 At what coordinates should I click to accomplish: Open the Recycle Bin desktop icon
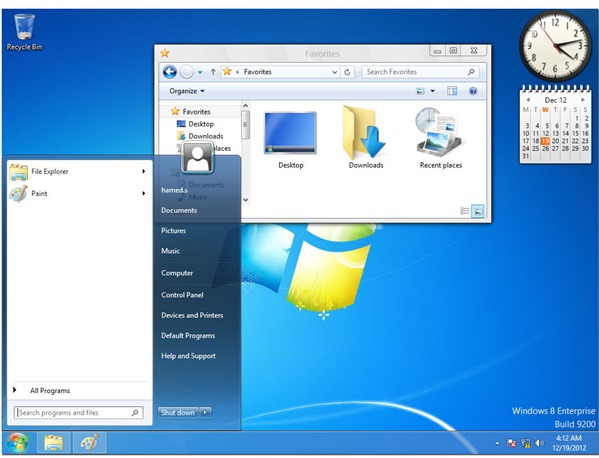point(24,32)
